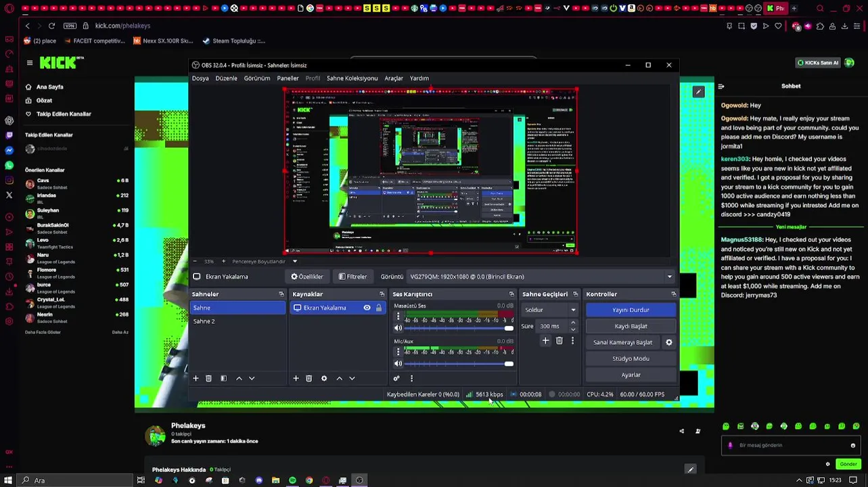This screenshot has height=487, width=868.
Task: Start recording with Kaydı Başlat button
Action: 631,326
